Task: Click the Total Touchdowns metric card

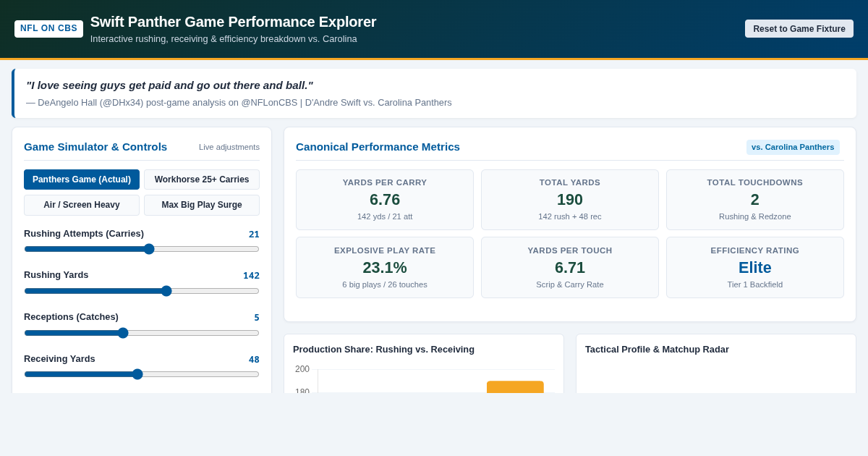Action: (x=755, y=200)
